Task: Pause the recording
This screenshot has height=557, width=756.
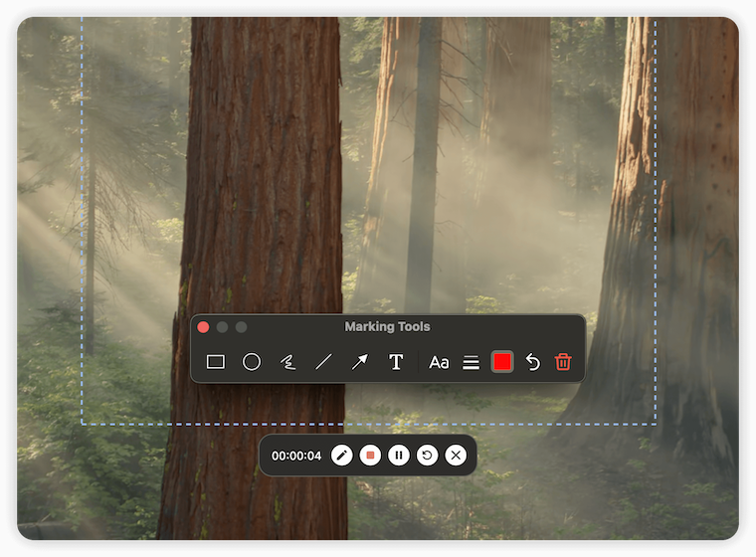Action: coord(399,456)
